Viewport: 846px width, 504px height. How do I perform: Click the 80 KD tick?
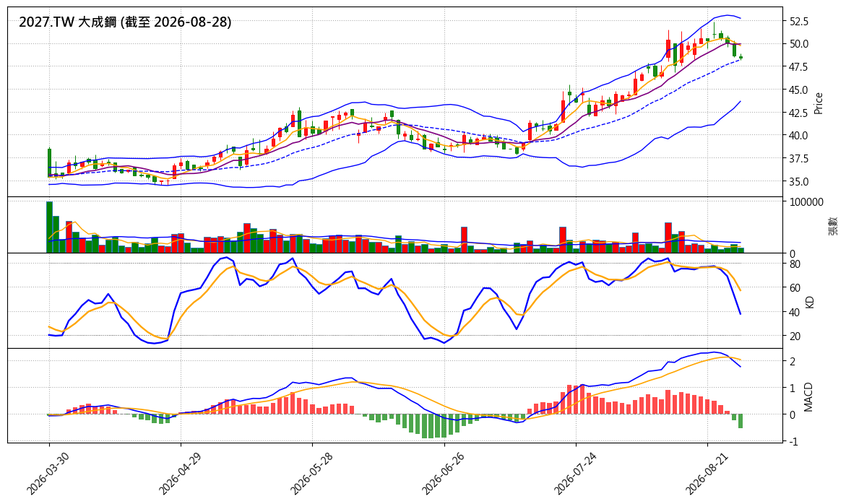click(795, 264)
